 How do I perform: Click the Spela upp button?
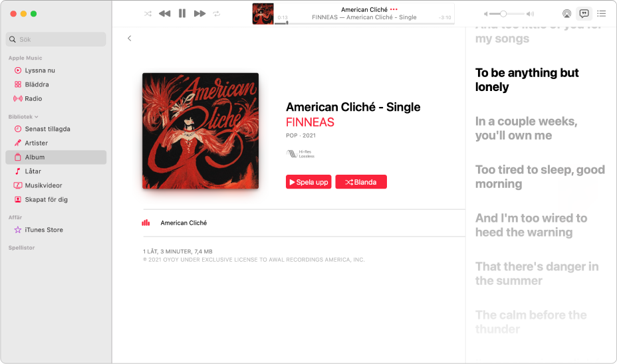pyautogui.click(x=308, y=182)
